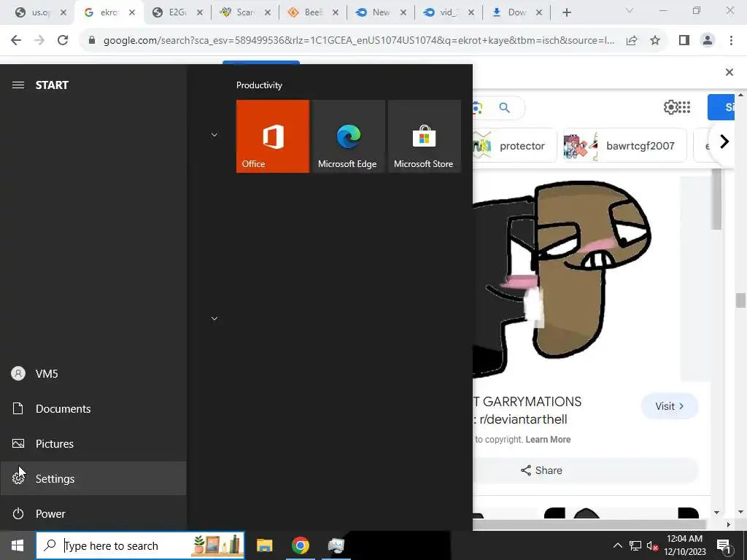Click the Google search magnifier icon

click(505, 108)
